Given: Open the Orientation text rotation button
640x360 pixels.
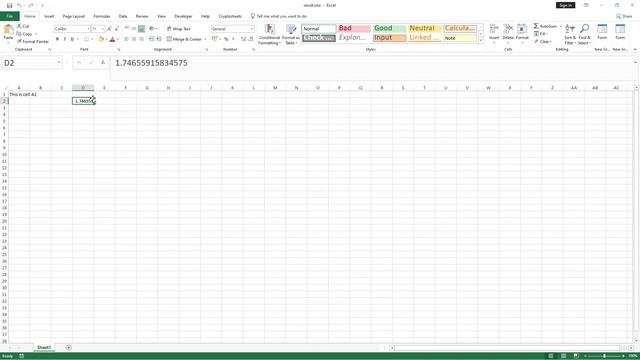Looking at the screenshot, I should (152, 29).
